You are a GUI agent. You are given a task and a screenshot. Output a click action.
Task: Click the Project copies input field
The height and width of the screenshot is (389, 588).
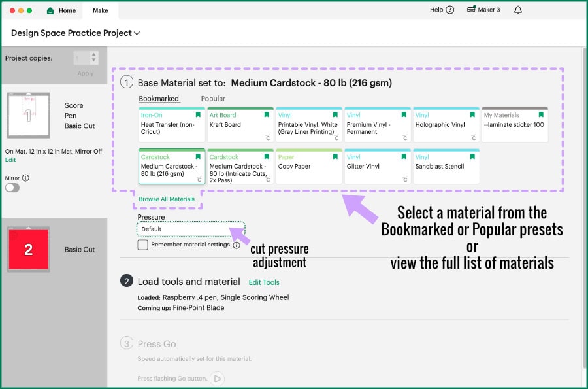(x=82, y=58)
